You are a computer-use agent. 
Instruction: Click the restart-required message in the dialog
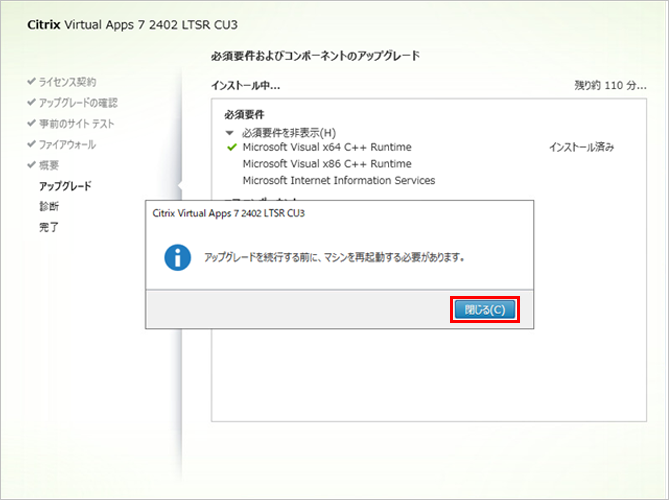point(334,257)
